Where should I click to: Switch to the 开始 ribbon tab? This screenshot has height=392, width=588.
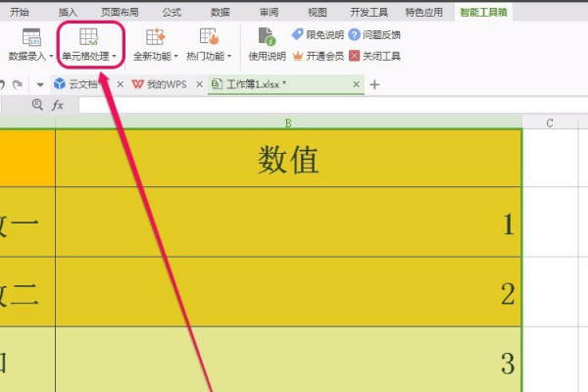(20, 13)
